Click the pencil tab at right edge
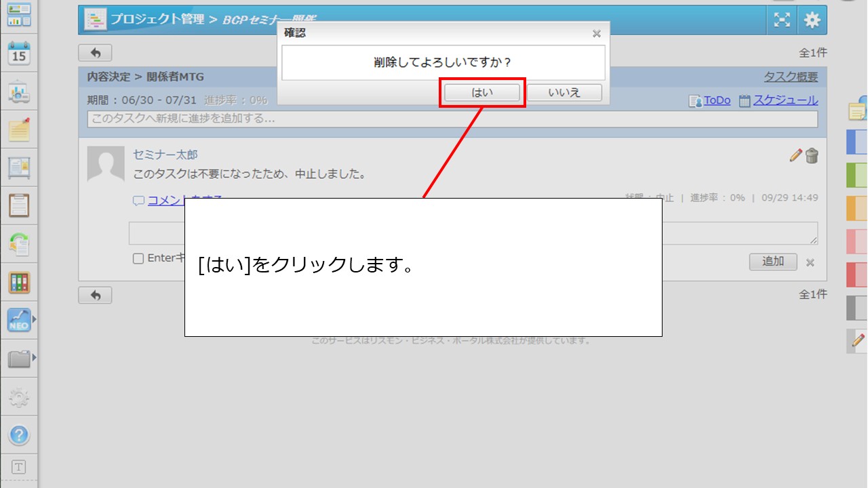The width and height of the screenshot is (868, 488). tap(858, 340)
